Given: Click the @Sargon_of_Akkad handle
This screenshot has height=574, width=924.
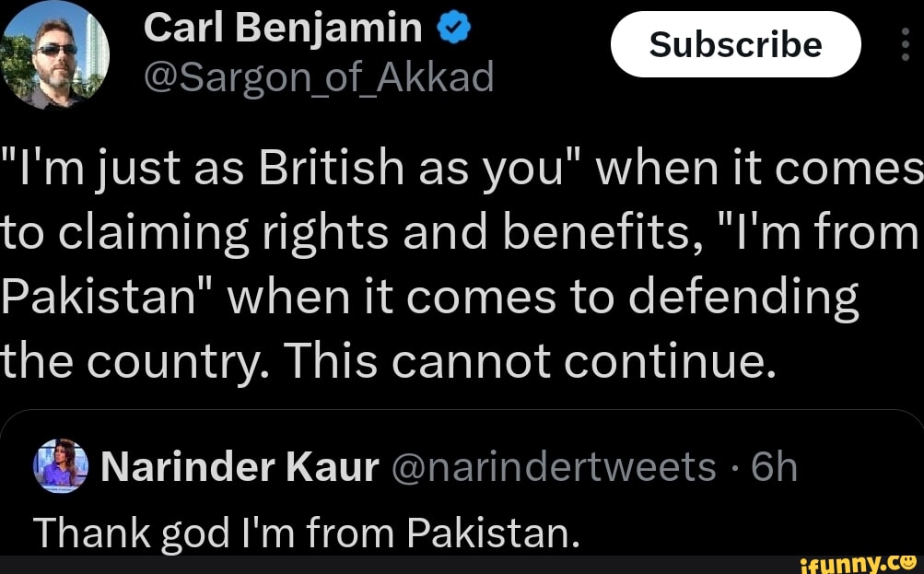Looking at the screenshot, I should (x=319, y=79).
